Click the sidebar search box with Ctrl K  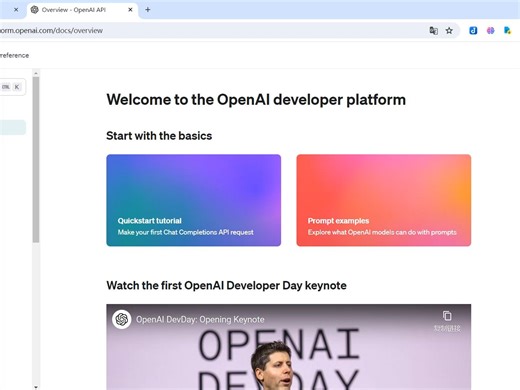coord(13,87)
